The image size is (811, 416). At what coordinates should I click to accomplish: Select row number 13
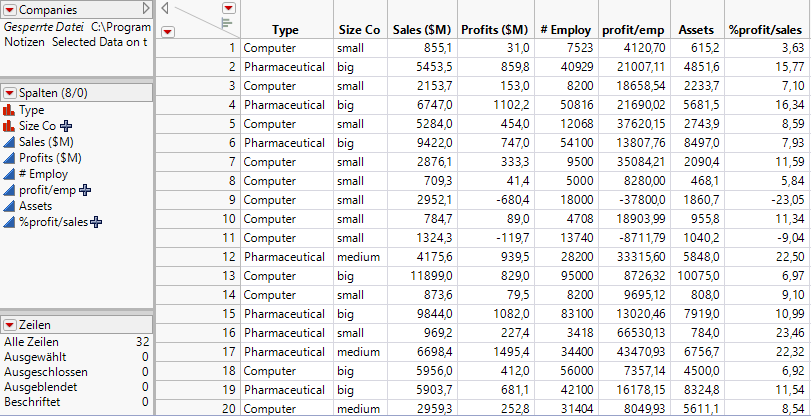point(198,276)
